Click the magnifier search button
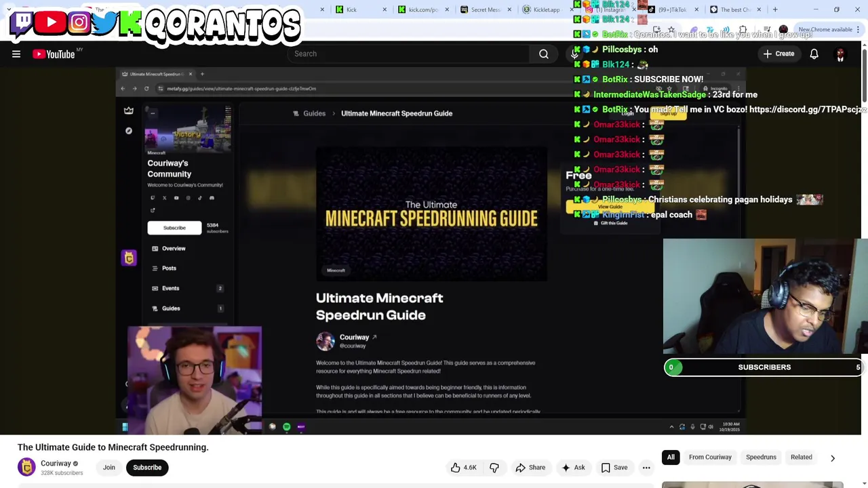 tap(544, 54)
